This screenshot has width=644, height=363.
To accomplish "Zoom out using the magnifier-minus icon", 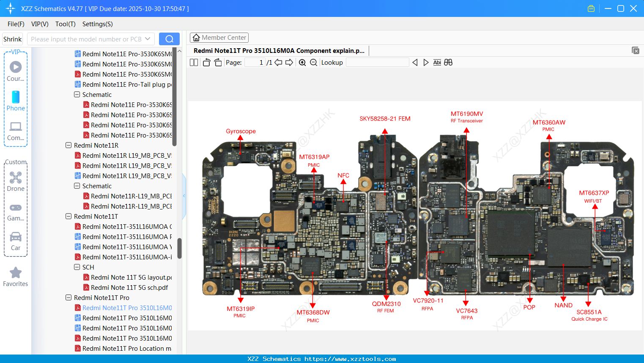I will tap(314, 62).
